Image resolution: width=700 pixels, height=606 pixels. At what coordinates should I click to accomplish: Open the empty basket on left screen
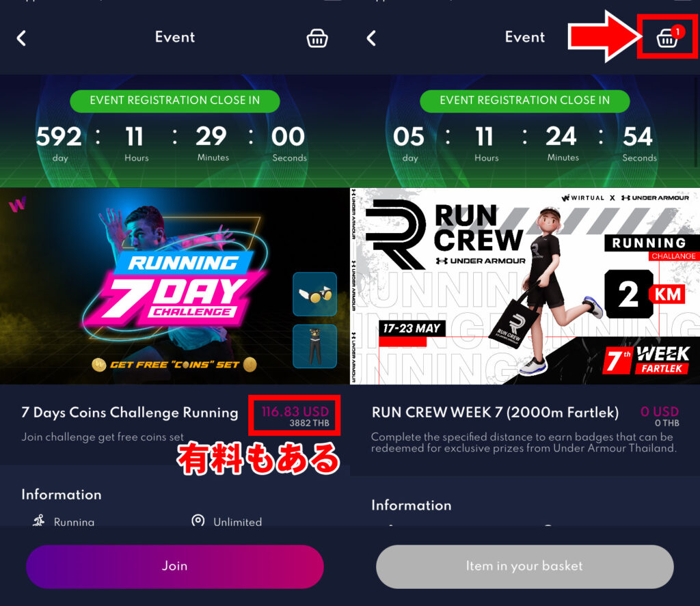coord(317,38)
